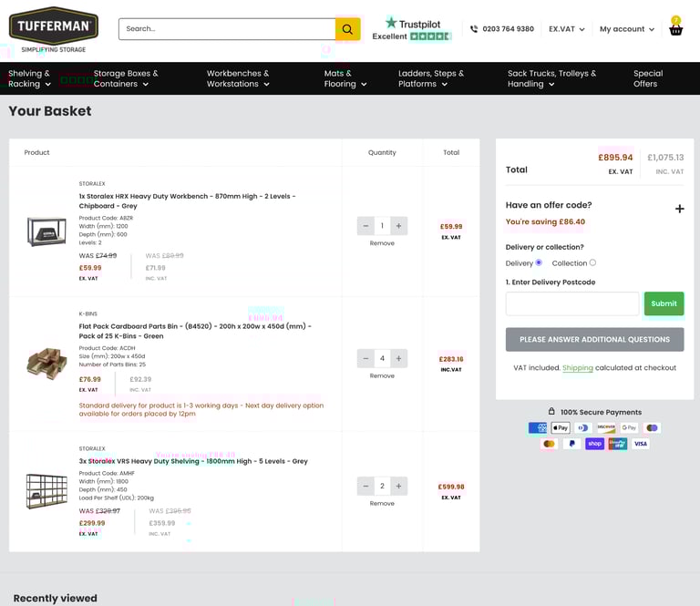Click the Submit postcode button
Viewport: 700px width, 606px height.
[x=664, y=303]
